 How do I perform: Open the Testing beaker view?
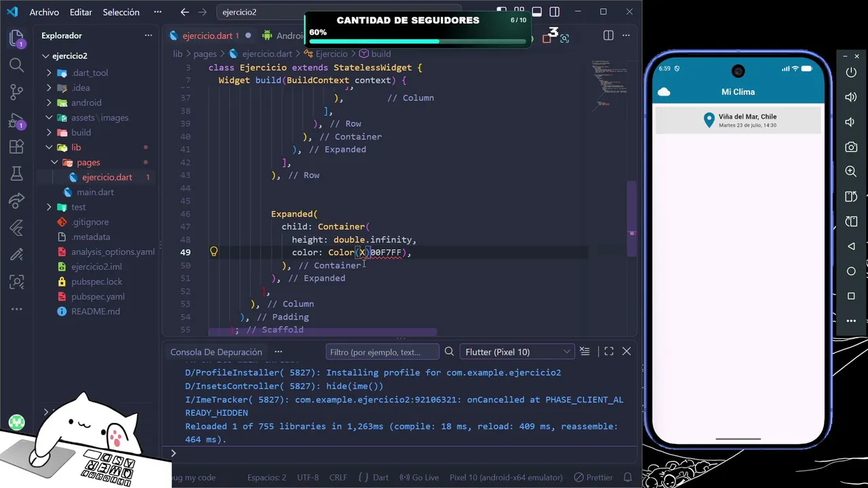(x=17, y=174)
